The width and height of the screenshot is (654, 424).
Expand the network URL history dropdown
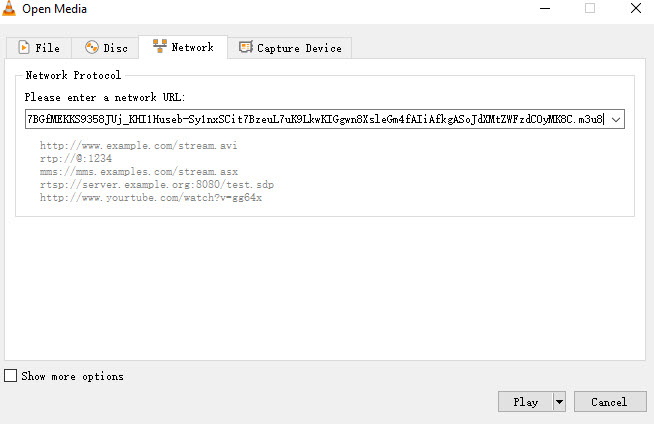[616, 119]
